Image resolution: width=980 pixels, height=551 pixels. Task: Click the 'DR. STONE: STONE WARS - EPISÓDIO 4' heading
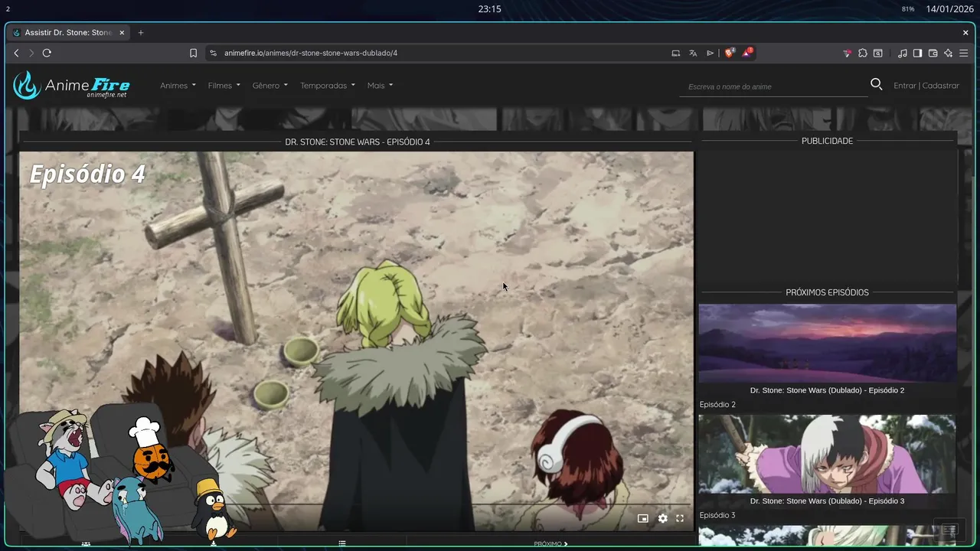click(x=358, y=142)
